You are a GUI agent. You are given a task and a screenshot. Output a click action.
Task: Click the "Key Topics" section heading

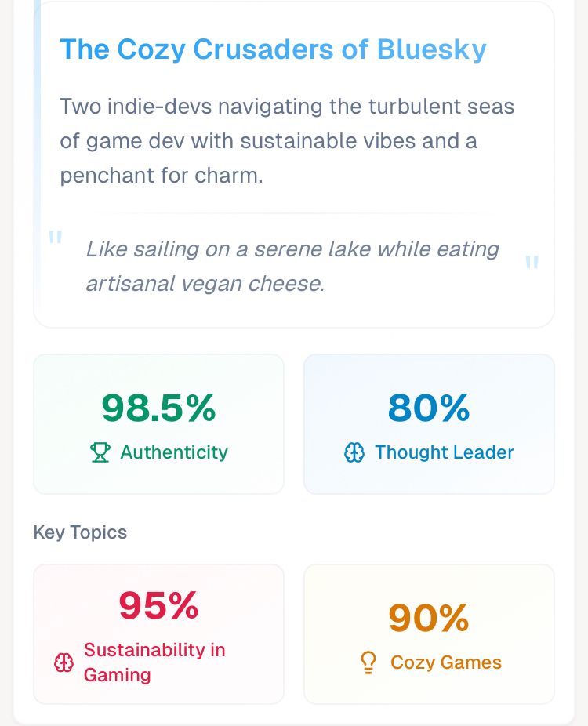pyautogui.click(x=80, y=532)
